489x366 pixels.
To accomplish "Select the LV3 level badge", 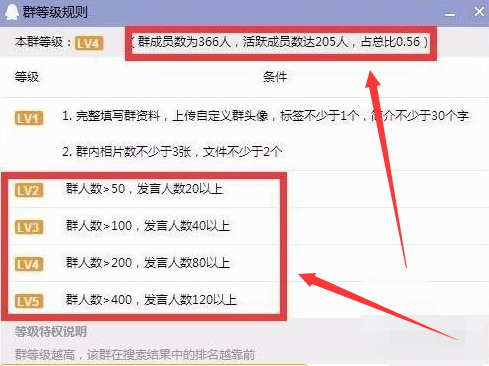I will pyautogui.click(x=29, y=227).
